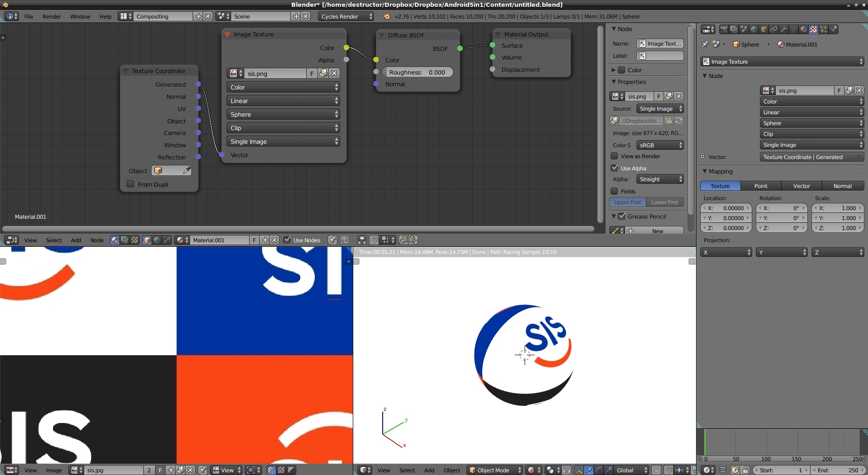Open Source Single Image dropdown
The height and width of the screenshot is (475, 868).
coord(660,108)
